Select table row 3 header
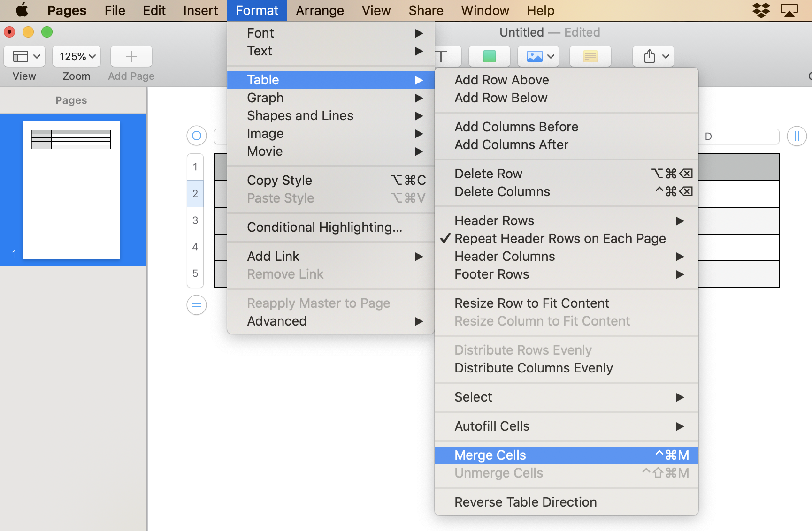The height and width of the screenshot is (531, 812). pyautogui.click(x=195, y=220)
